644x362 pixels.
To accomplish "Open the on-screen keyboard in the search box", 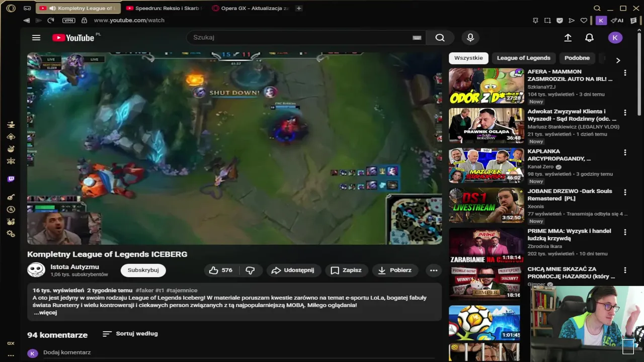I will tap(417, 38).
